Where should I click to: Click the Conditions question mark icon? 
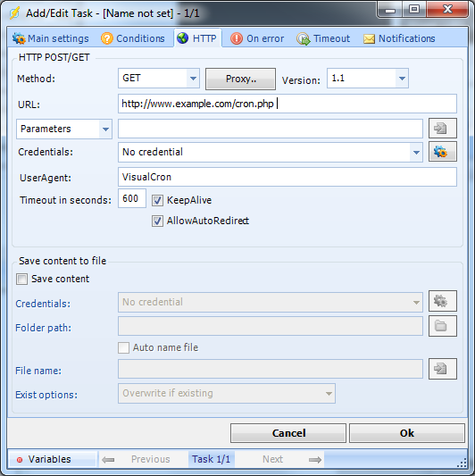[x=107, y=38]
